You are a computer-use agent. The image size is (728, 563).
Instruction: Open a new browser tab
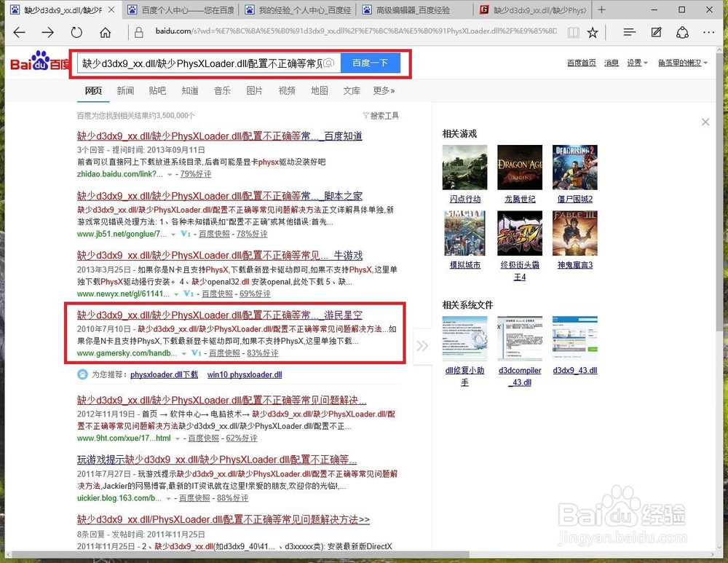click(602, 9)
